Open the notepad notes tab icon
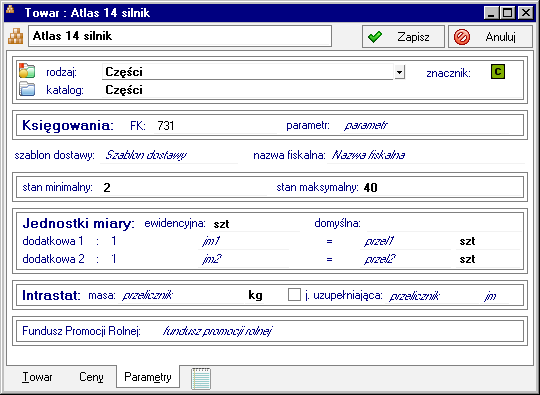Image resolution: width=540 pixels, height=395 pixels. point(201,378)
